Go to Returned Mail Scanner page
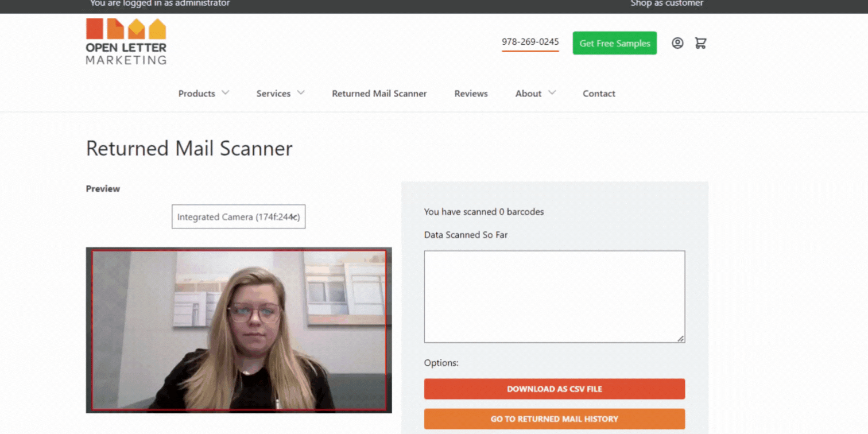 click(379, 94)
